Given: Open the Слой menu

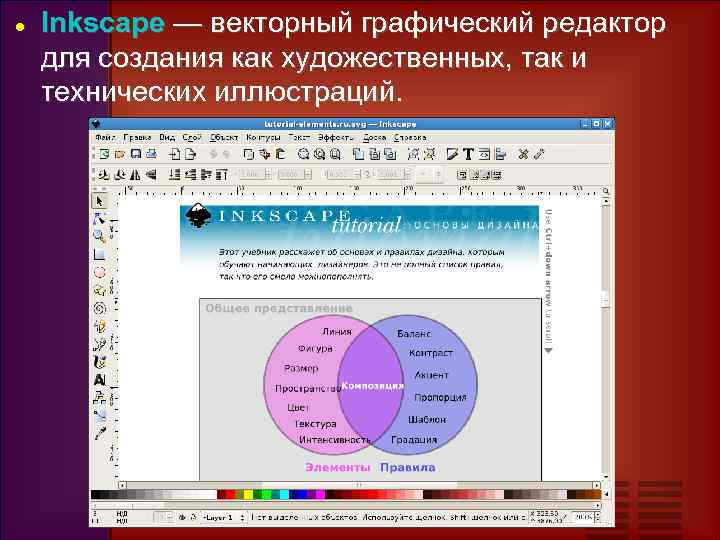Looking at the screenshot, I should 191,137.
